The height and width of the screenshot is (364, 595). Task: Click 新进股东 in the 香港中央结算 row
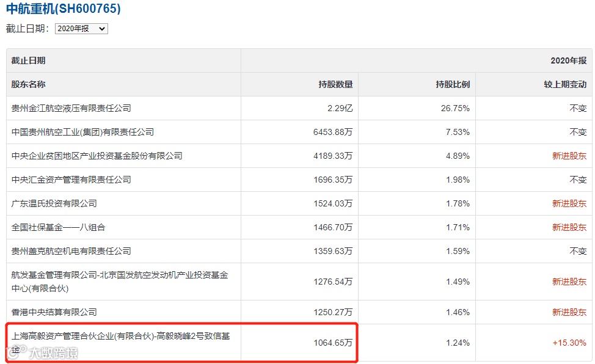pyautogui.click(x=569, y=312)
